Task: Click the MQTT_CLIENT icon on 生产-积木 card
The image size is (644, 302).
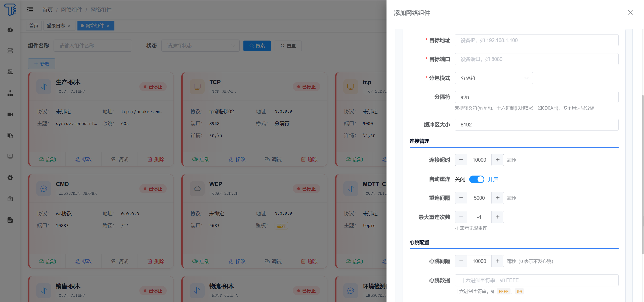Action: 44,86
